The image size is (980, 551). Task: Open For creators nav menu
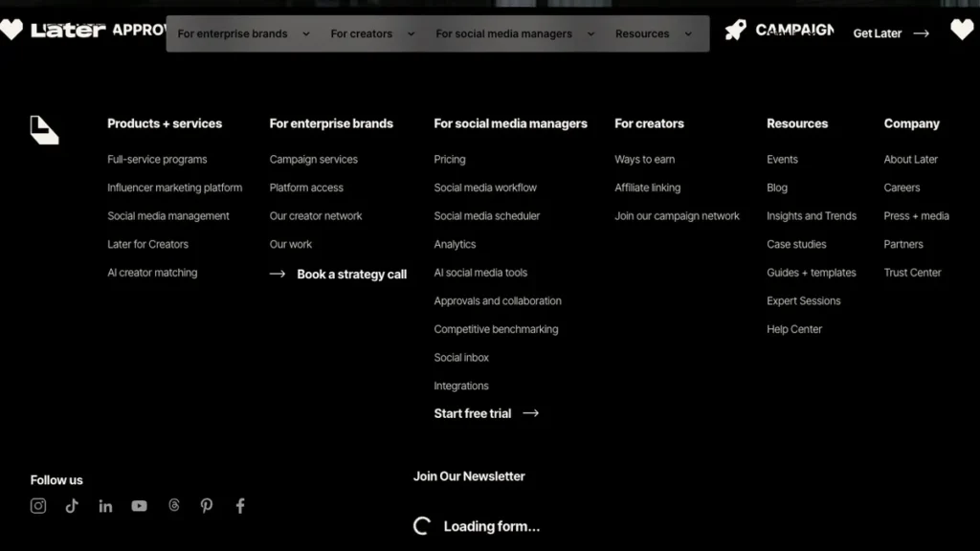click(361, 33)
